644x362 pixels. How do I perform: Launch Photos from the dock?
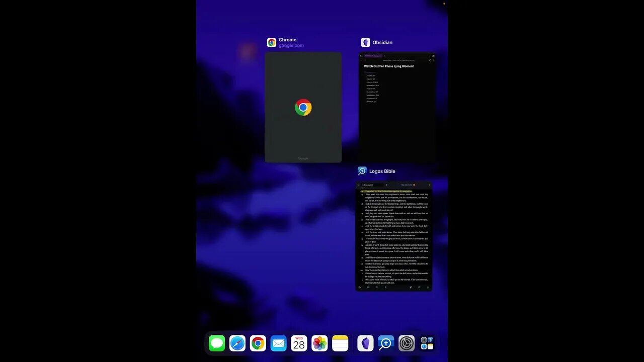point(319,343)
